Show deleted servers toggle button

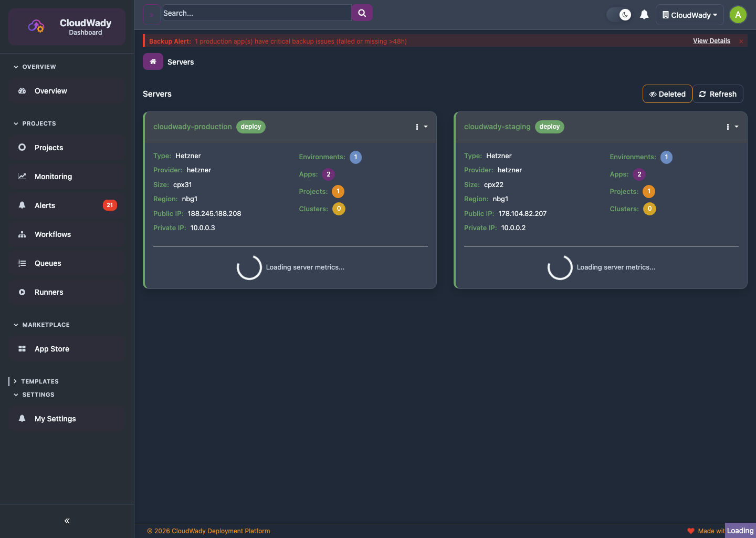(x=667, y=94)
